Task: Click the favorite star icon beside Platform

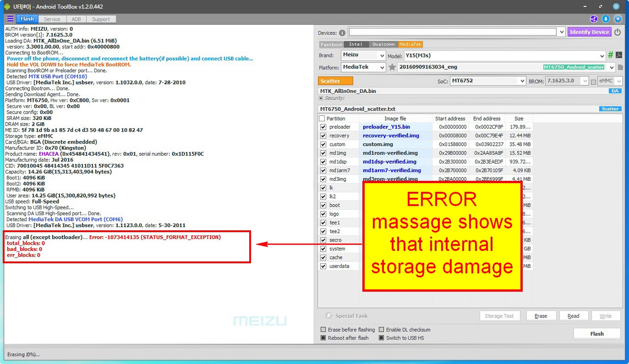Action: 392,67
